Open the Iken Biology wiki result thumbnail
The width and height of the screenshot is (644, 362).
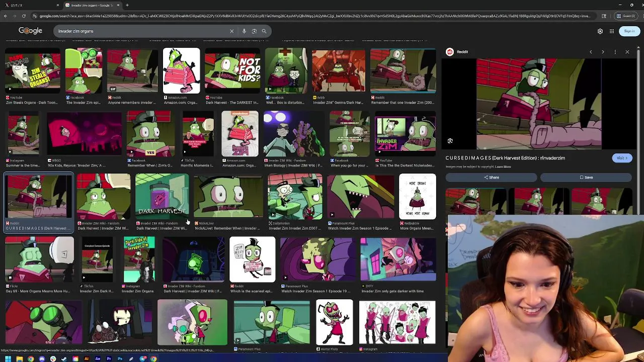pos(294,133)
